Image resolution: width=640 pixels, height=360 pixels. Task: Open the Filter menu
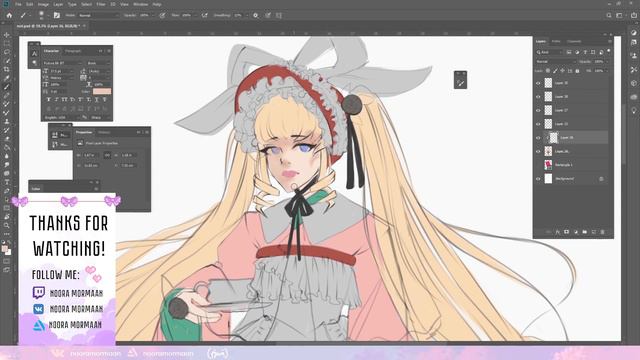click(101, 4)
